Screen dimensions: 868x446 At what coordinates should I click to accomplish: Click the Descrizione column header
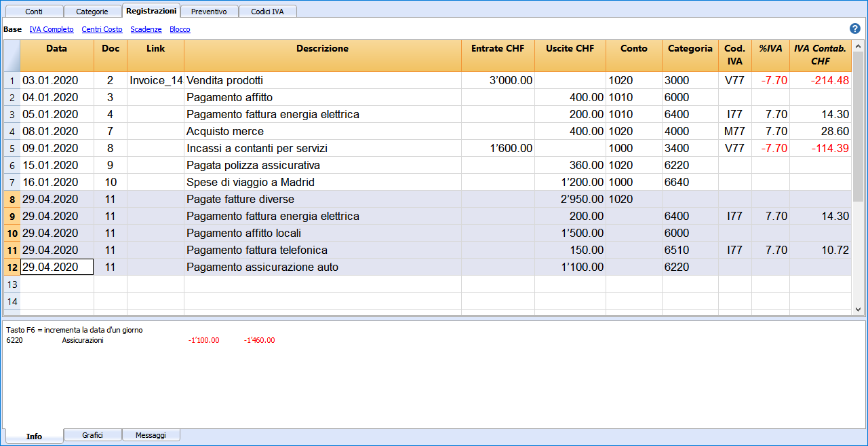click(322, 56)
